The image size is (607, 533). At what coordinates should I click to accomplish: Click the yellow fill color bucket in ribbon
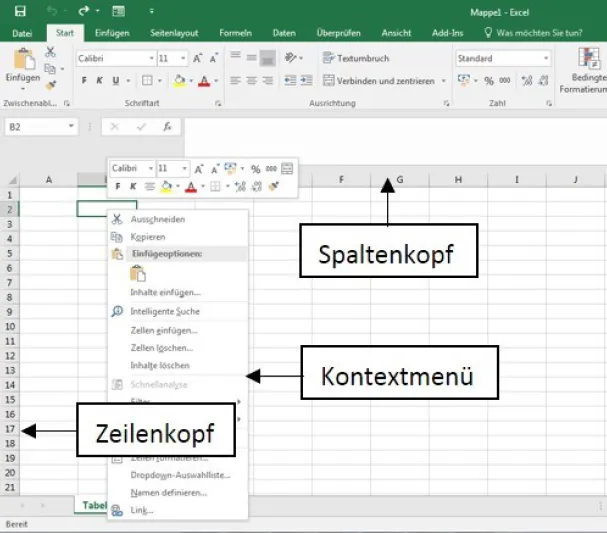[179, 81]
